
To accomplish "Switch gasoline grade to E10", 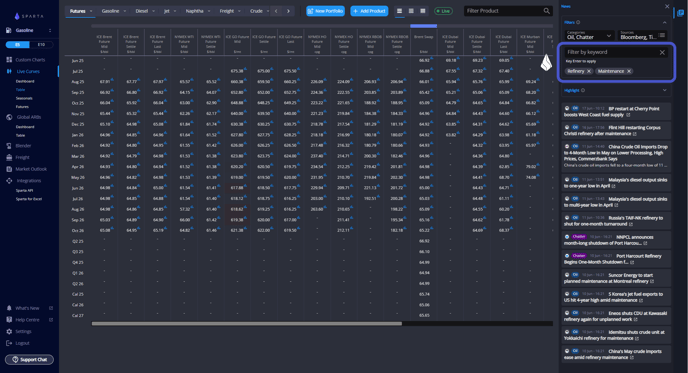I will pos(41,45).
